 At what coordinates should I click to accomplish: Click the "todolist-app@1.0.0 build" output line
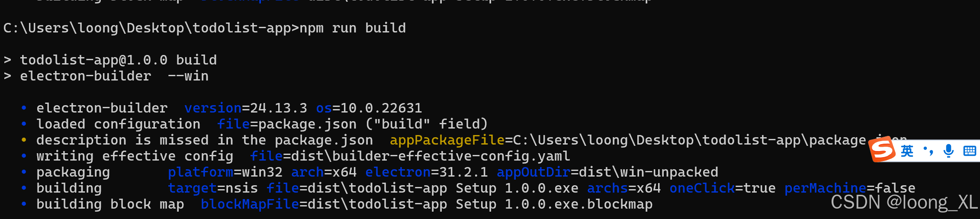pos(118,60)
